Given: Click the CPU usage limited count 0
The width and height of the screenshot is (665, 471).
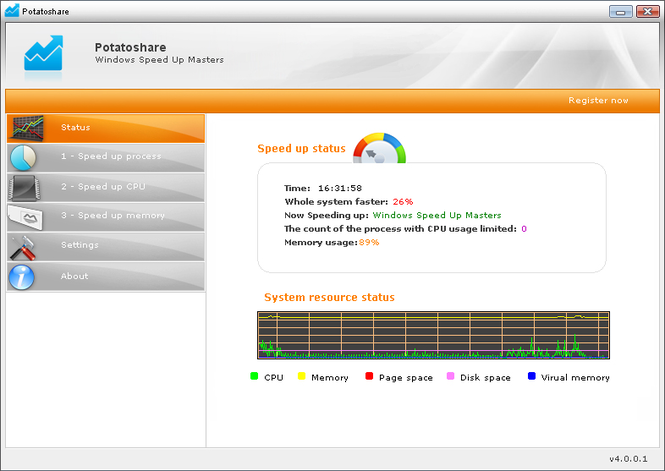Looking at the screenshot, I should [x=524, y=229].
